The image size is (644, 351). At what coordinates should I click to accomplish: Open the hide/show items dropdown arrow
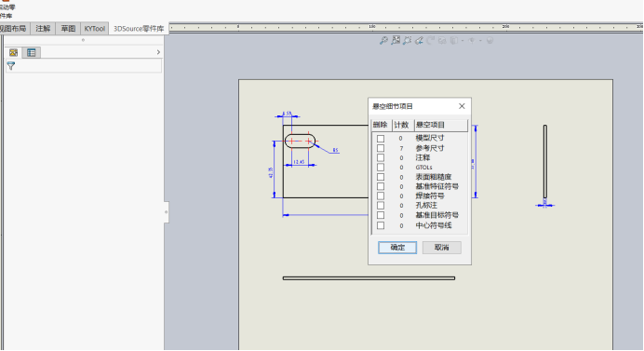480,41
